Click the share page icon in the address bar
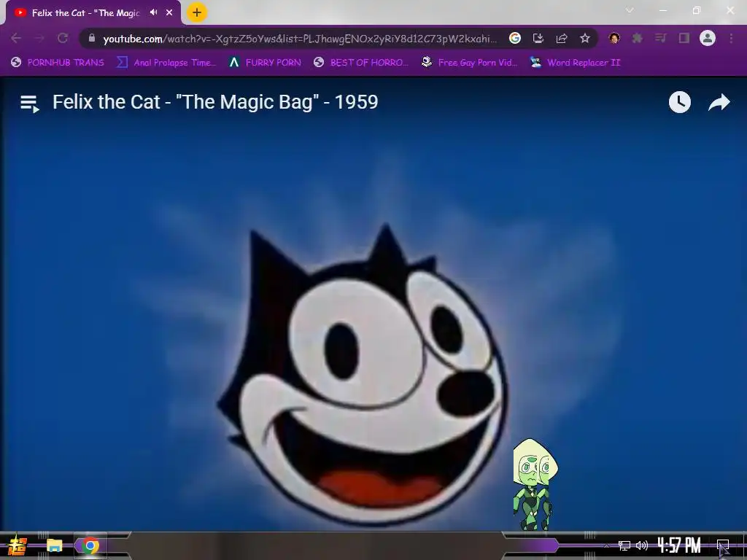The image size is (747, 560). coord(562,38)
